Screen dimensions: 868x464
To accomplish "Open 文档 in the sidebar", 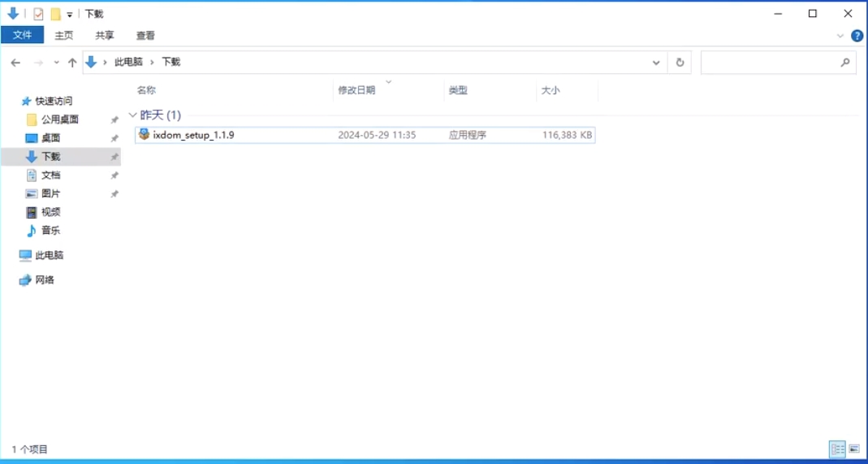I will tap(50, 175).
